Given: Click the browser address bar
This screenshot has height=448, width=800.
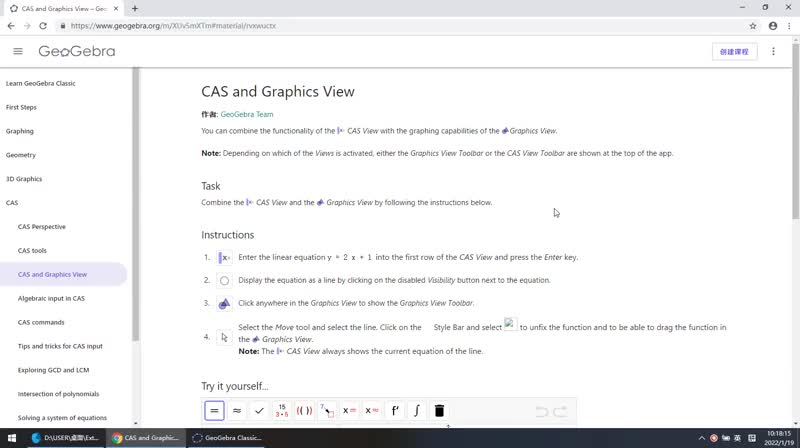Looking at the screenshot, I should (x=398, y=26).
